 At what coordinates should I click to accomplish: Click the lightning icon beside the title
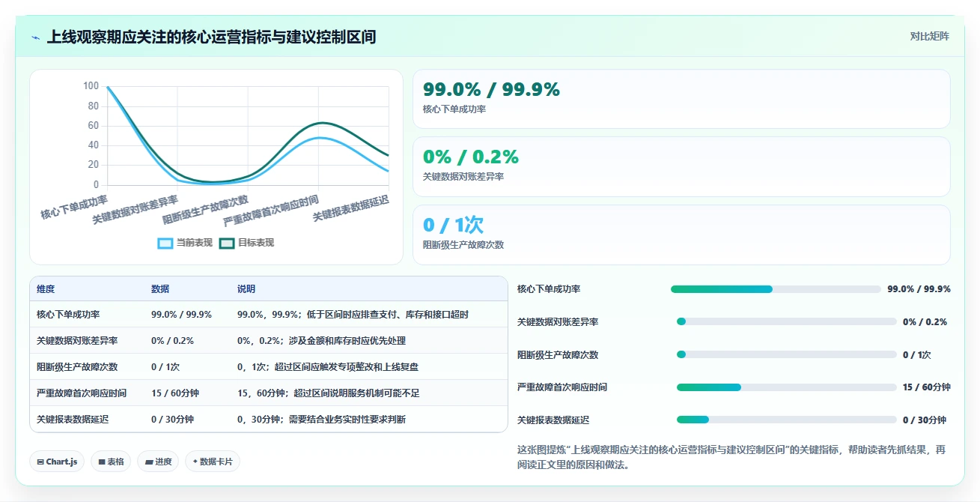(36, 37)
